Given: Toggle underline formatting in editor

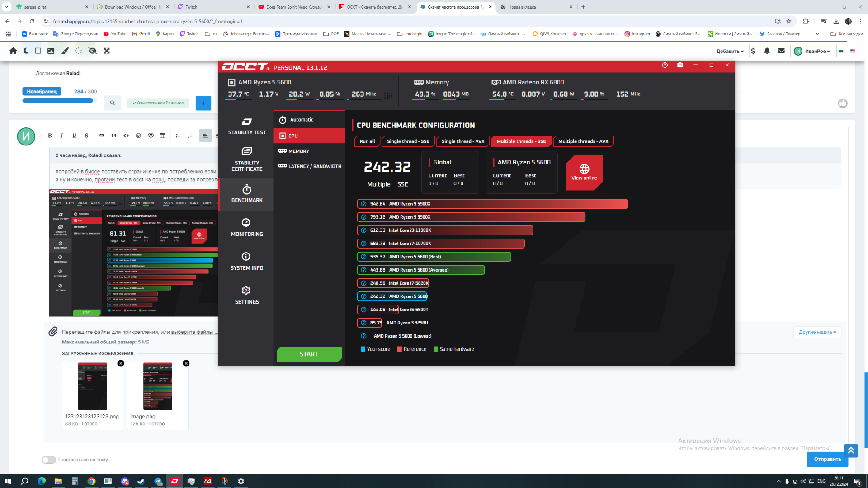Looking at the screenshot, I should 74,136.
